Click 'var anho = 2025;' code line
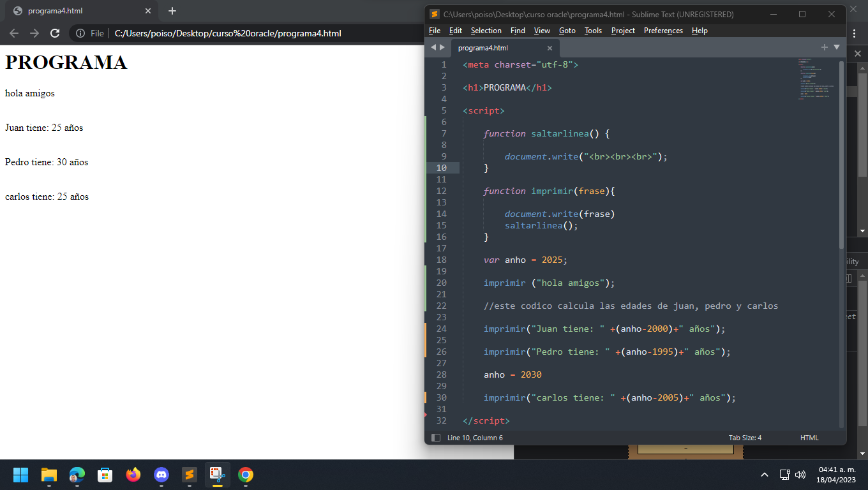Image resolution: width=868 pixels, height=490 pixels. click(525, 260)
